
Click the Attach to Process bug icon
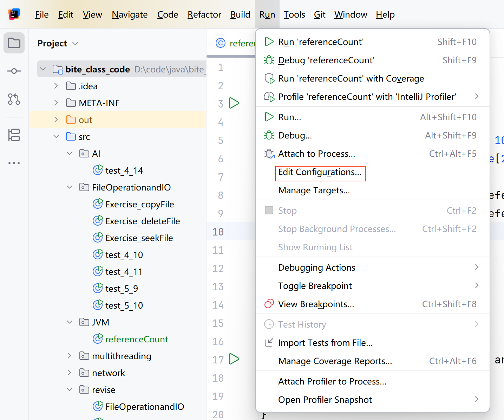pos(269,154)
